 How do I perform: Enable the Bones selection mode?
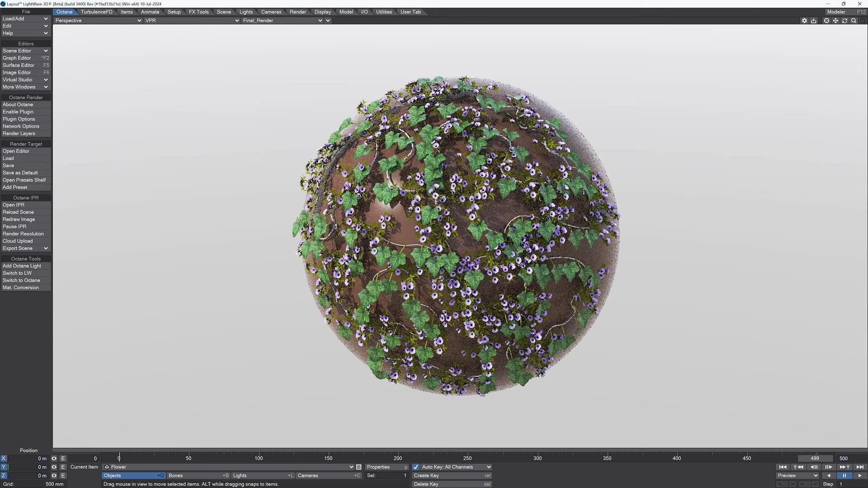(x=198, y=475)
